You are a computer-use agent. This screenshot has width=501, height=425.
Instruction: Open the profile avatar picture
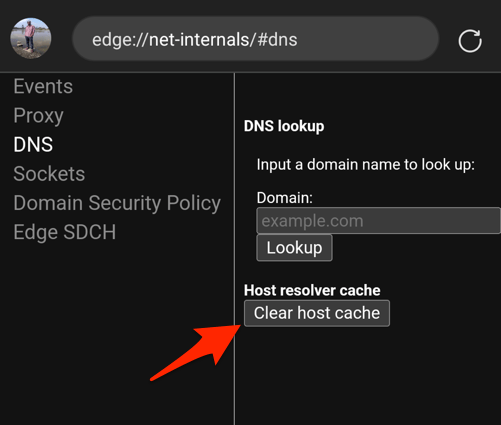tap(31, 38)
